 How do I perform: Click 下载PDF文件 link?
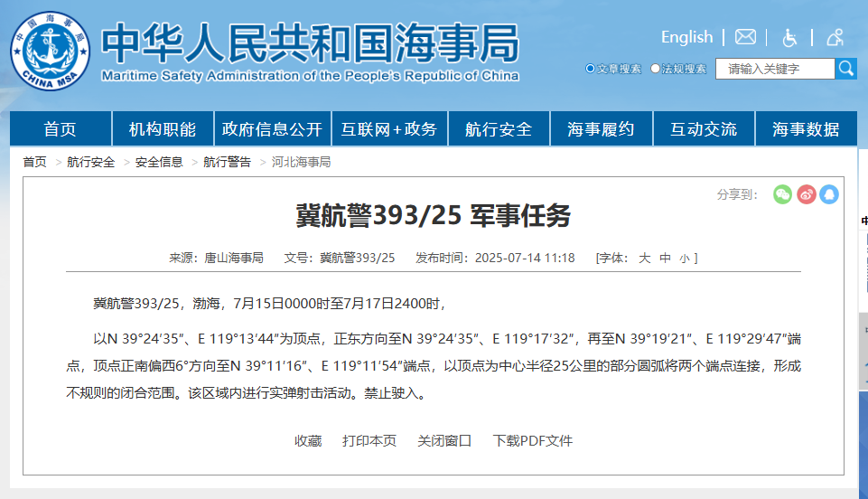[x=533, y=441]
